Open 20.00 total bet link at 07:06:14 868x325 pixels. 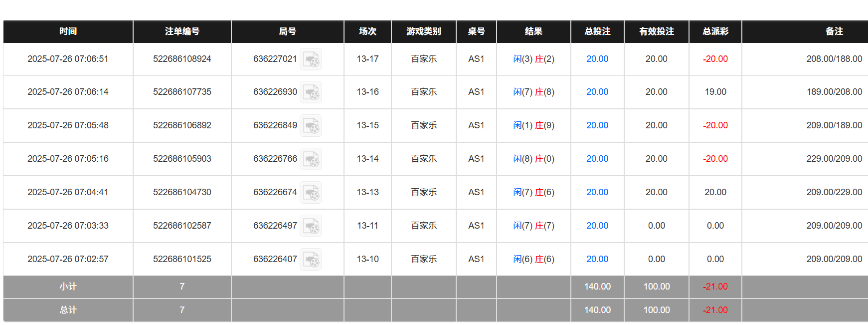coord(597,92)
